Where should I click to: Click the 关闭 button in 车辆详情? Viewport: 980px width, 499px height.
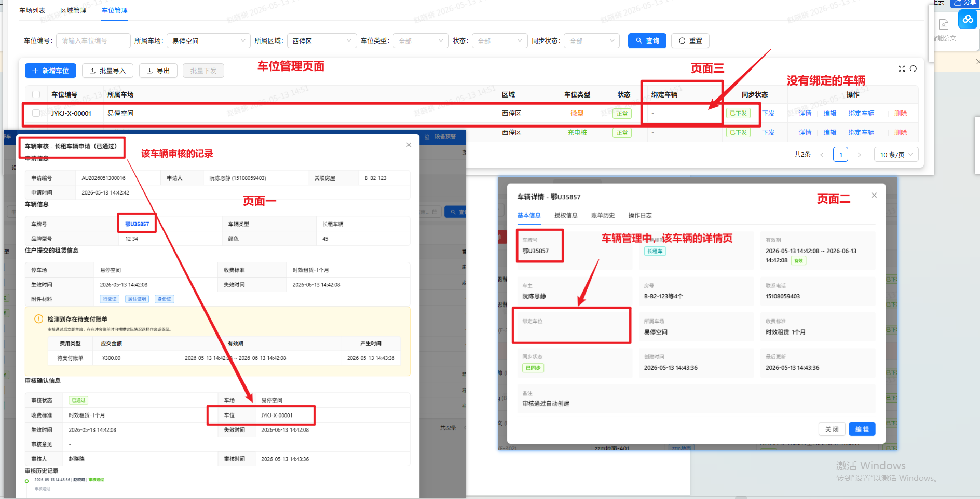832,429
